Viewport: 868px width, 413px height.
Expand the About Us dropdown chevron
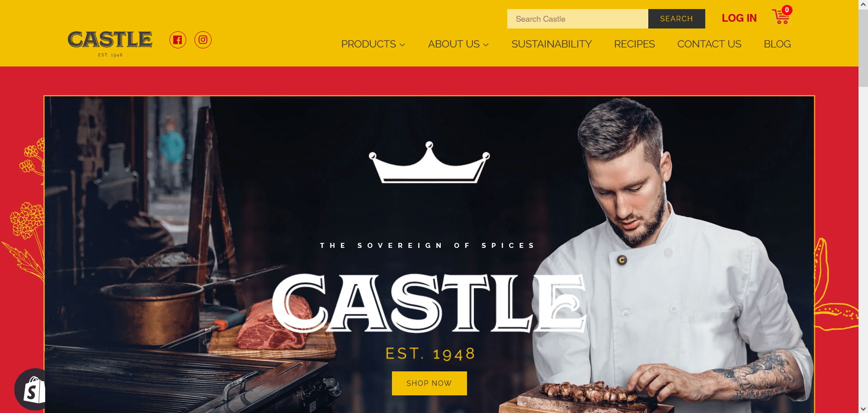pos(486,45)
